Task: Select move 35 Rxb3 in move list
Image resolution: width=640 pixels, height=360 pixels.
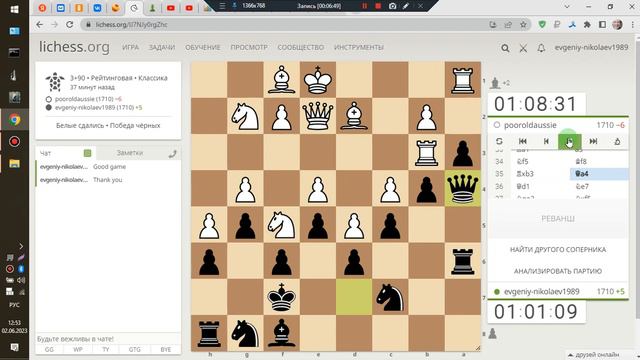Action: (x=540, y=174)
